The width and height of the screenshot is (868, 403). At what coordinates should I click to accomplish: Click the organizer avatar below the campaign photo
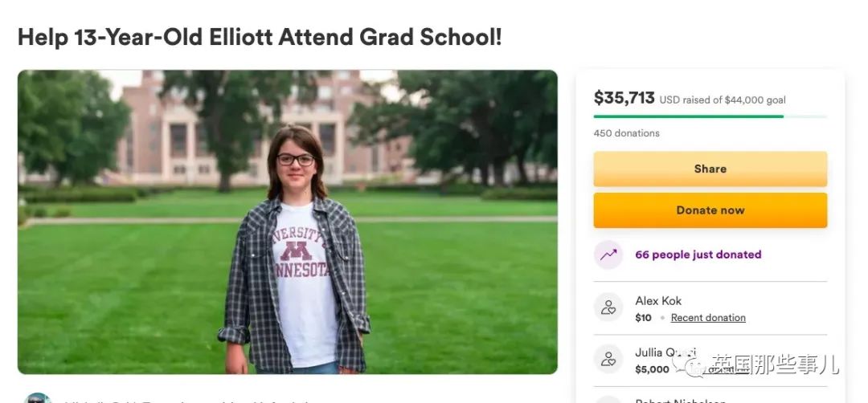tap(37, 397)
